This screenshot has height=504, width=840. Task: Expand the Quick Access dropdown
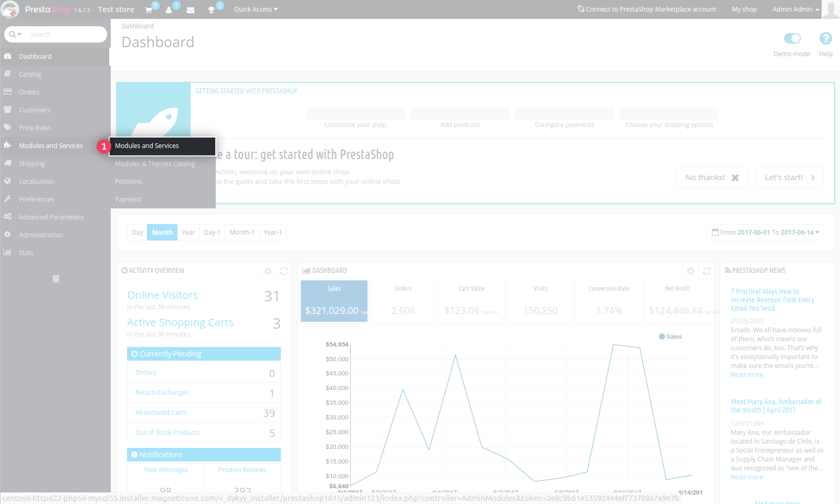point(256,9)
